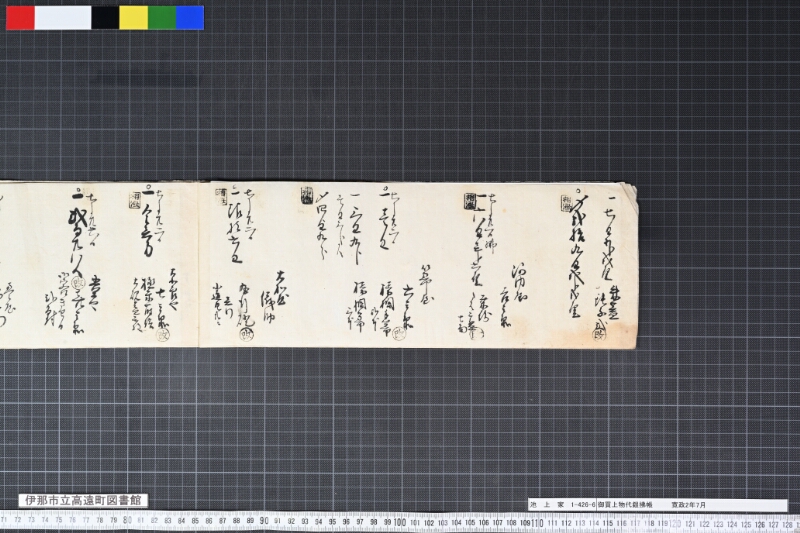Click the 寛政2年7月 date text
Image resolution: width=800 pixels, height=533 pixels.
point(688,504)
